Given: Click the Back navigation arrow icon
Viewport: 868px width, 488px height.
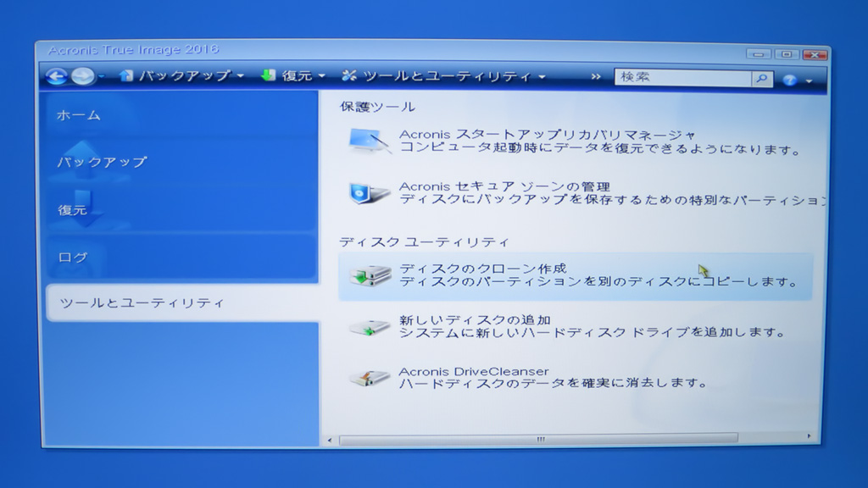Looking at the screenshot, I should (x=56, y=76).
